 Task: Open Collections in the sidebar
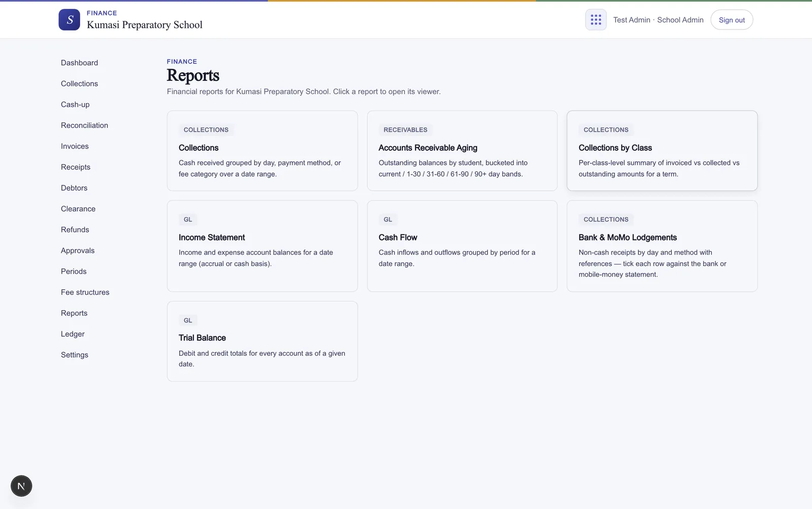point(79,84)
